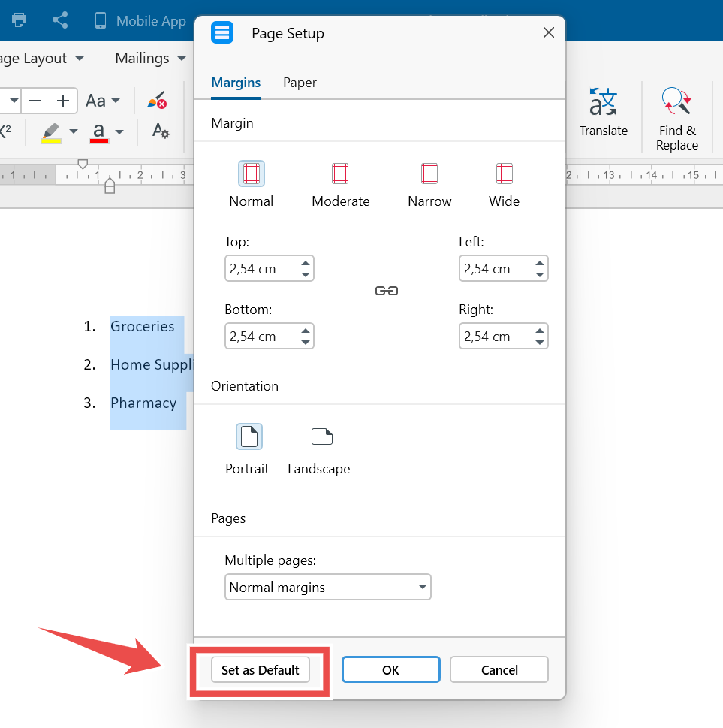Click the Set as Default button
The image size is (723, 728).
click(x=261, y=669)
